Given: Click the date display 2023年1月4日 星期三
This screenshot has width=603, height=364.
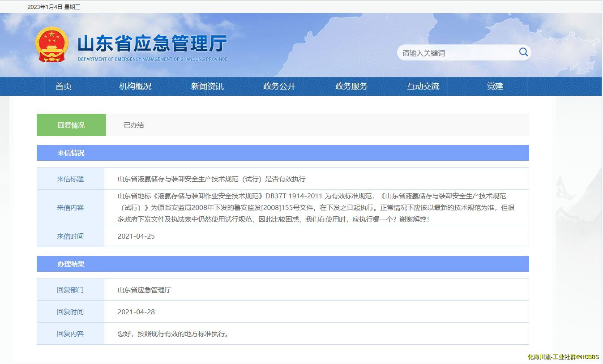Looking at the screenshot, I should (54, 7).
